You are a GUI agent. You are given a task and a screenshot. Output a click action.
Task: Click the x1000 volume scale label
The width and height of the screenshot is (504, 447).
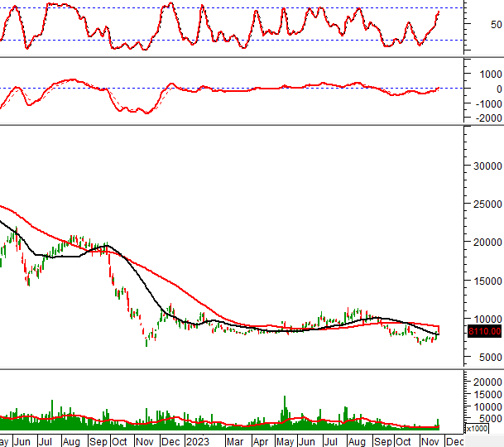[477, 428]
